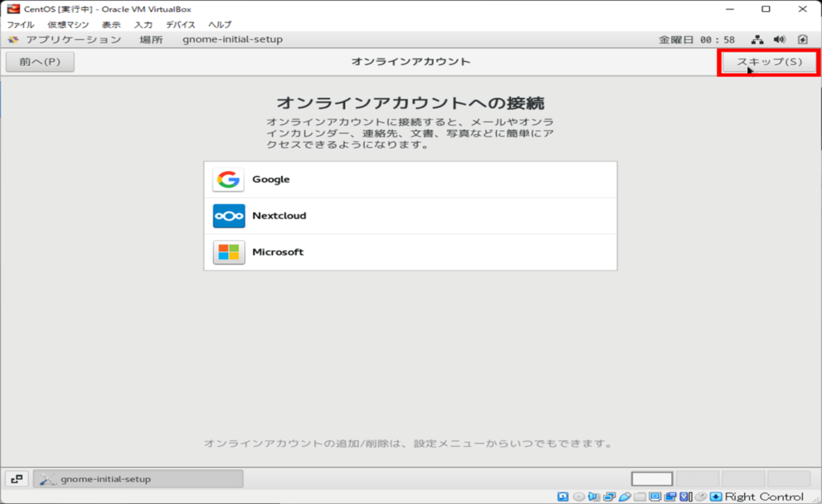Screen dimensions: 822x504
Task: Click the battery power icon in the top panel
Action: [803, 40]
